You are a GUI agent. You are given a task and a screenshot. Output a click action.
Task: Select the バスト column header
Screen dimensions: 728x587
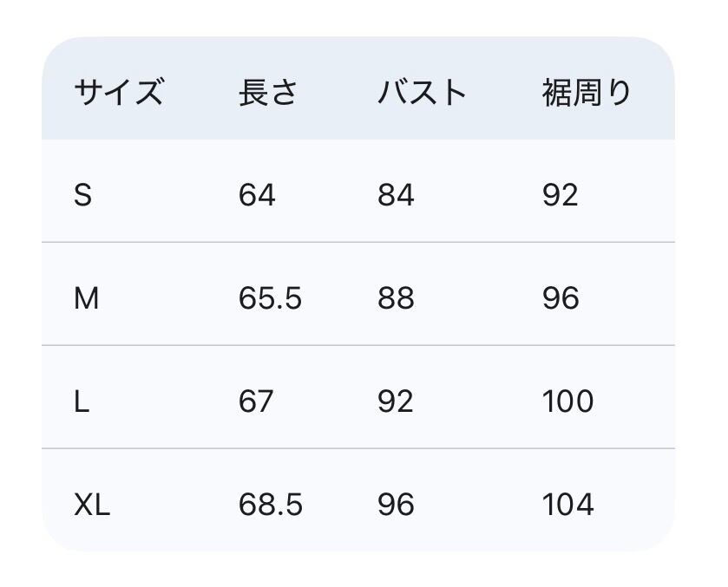click(422, 92)
